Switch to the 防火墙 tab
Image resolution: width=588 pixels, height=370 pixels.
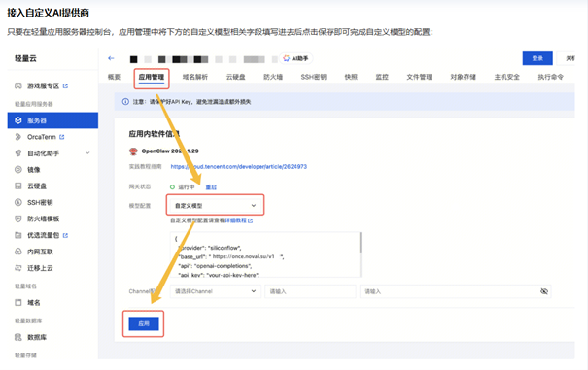point(273,77)
